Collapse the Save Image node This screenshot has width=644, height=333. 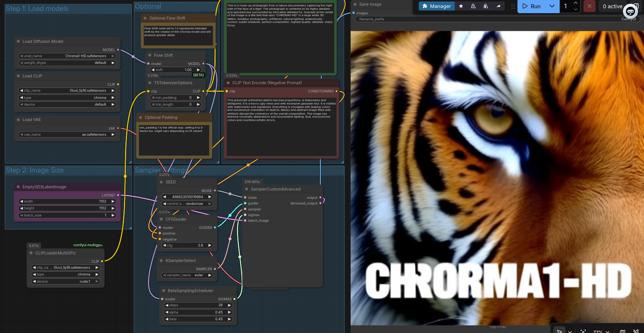pyautogui.click(x=355, y=4)
